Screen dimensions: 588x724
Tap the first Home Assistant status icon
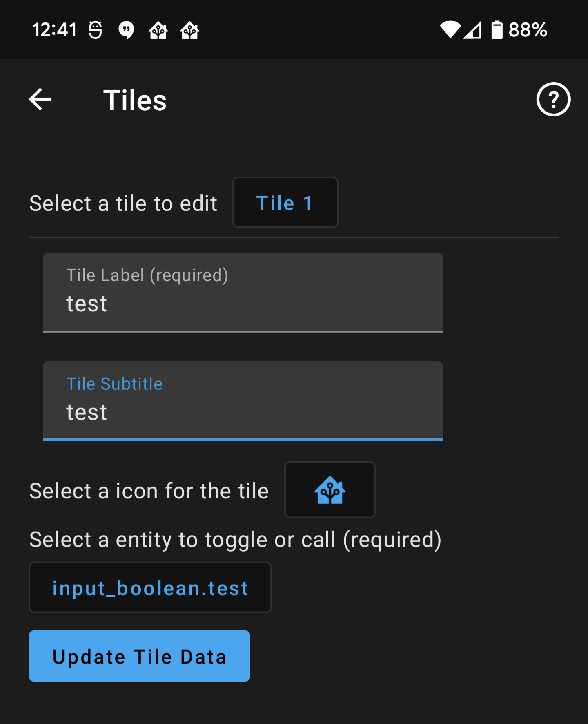point(158,31)
